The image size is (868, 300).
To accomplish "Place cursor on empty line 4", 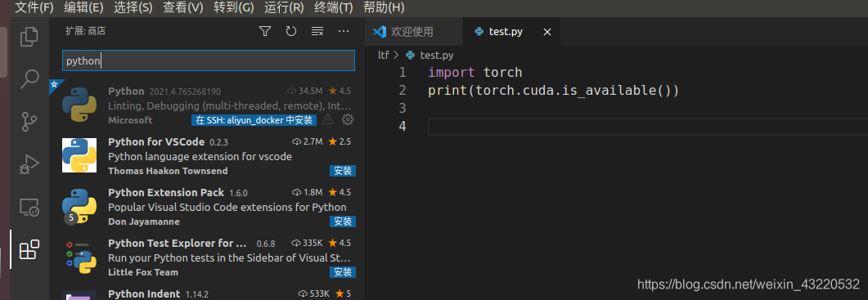I will click(648, 127).
